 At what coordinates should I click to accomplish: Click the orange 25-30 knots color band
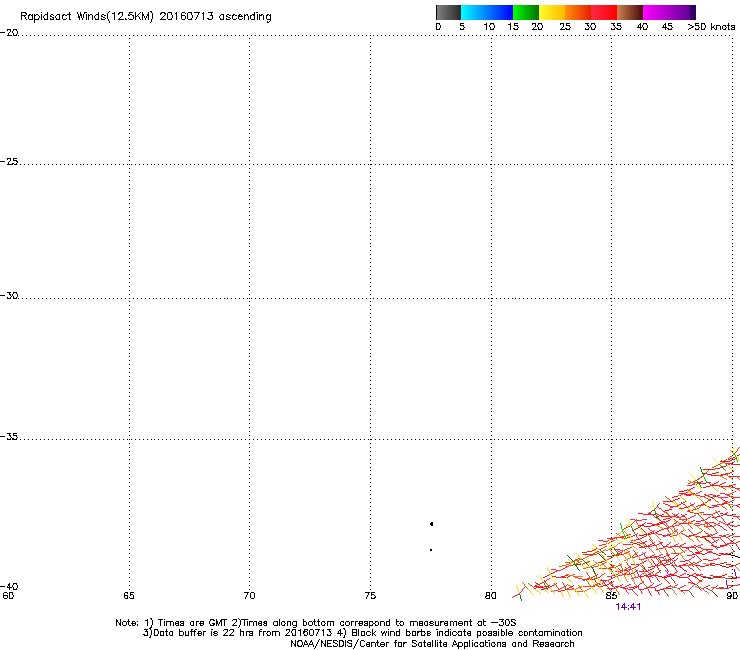(x=578, y=12)
